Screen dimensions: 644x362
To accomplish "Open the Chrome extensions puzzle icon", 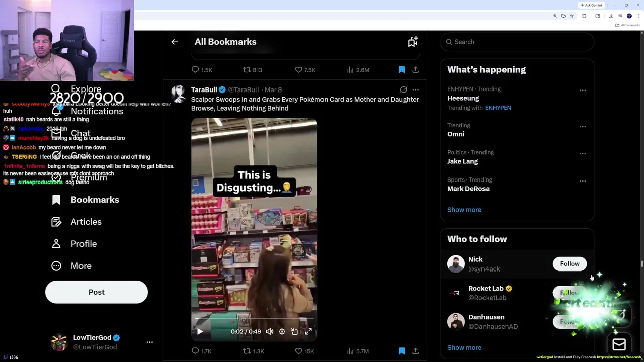I will (x=584, y=16).
